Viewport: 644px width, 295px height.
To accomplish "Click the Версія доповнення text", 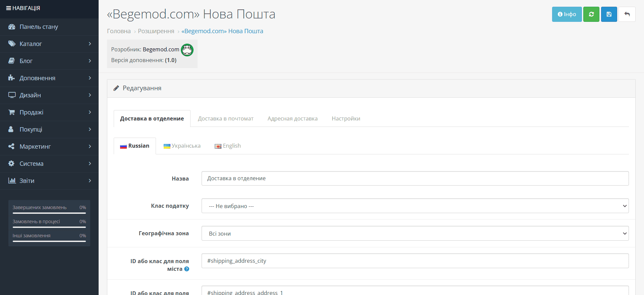I will coord(144,60).
